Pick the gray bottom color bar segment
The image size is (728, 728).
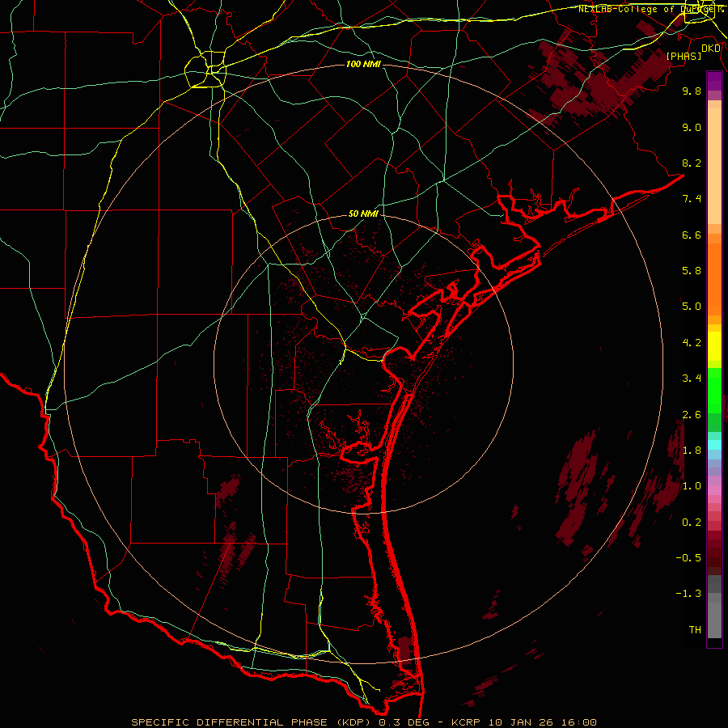pos(714,616)
